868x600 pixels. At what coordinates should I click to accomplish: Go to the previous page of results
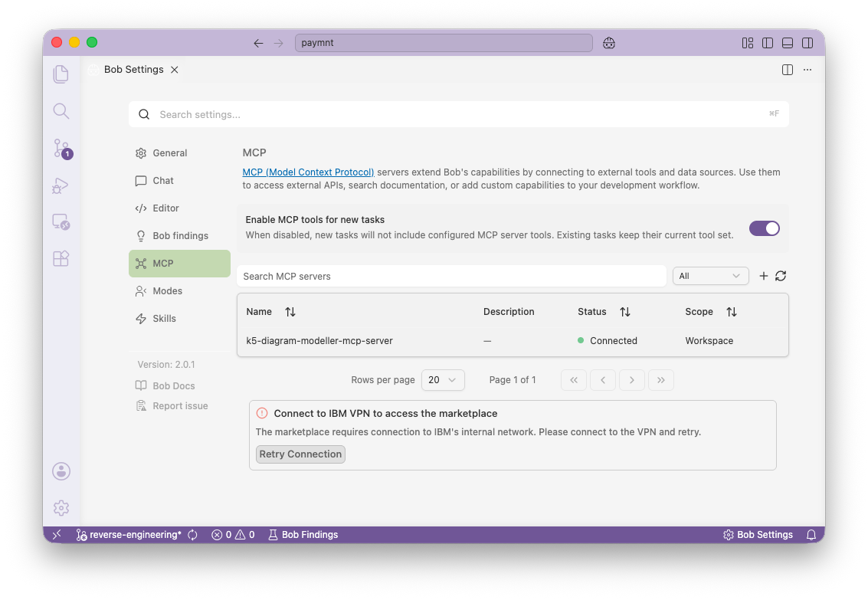[x=603, y=380]
